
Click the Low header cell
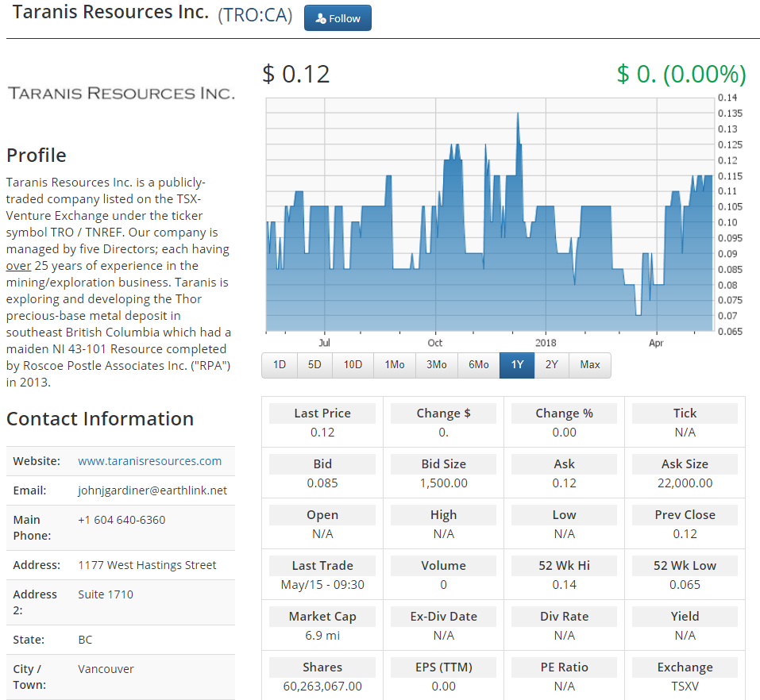coord(564,515)
